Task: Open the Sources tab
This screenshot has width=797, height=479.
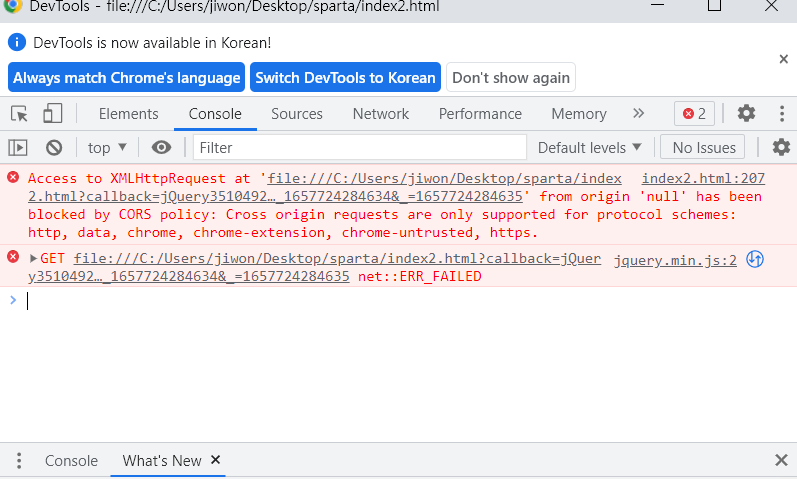Action: (297, 114)
